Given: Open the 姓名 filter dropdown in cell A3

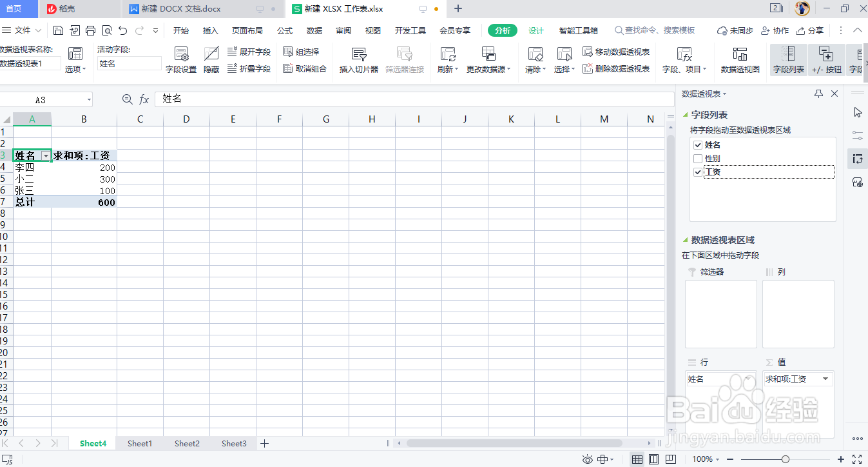Looking at the screenshot, I should click(x=45, y=155).
